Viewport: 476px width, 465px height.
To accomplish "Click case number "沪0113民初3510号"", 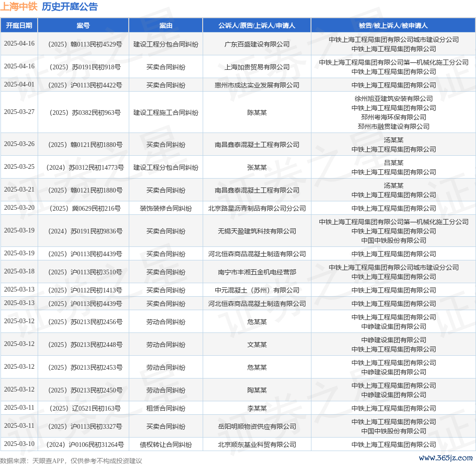I will coord(85,272).
